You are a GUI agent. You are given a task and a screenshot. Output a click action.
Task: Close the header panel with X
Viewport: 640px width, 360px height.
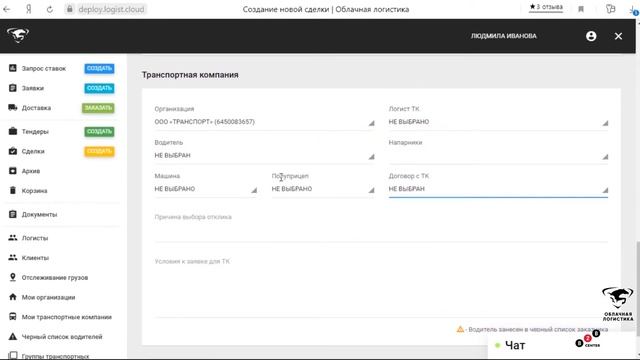618,36
